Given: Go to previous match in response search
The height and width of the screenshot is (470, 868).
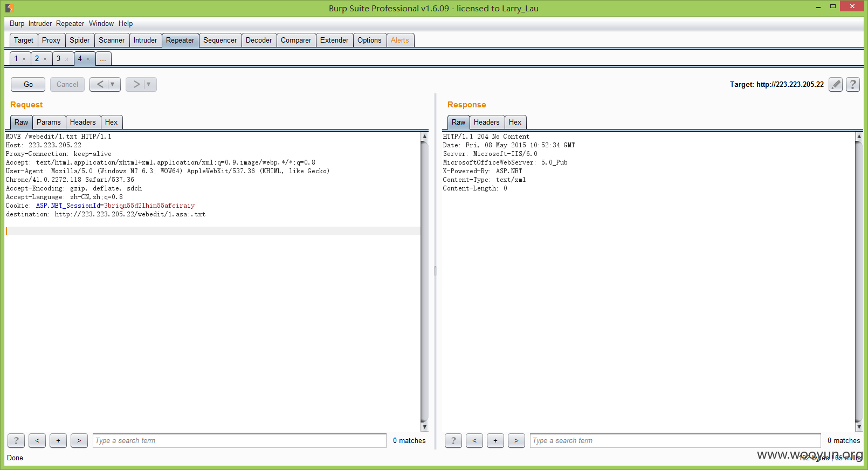Looking at the screenshot, I should click(x=474, y=441).
